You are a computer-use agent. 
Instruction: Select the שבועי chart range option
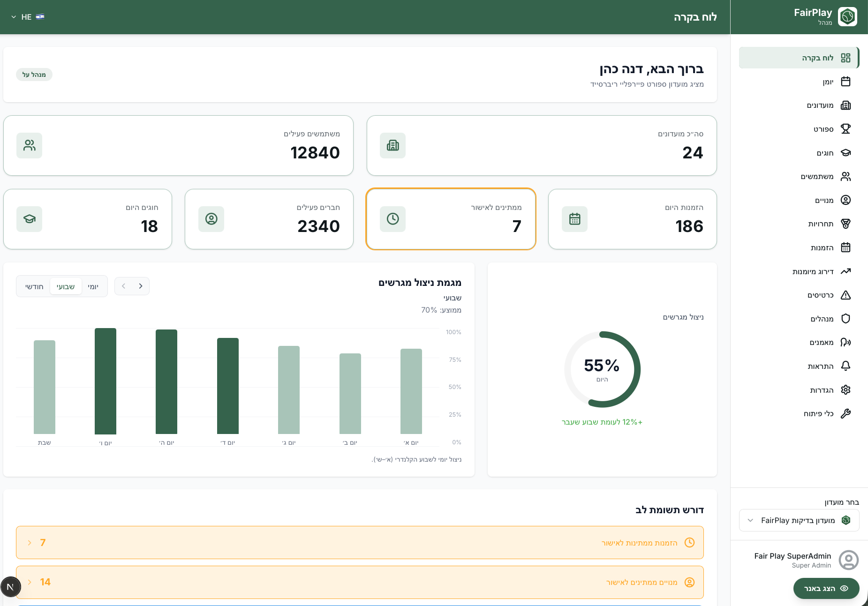click(66, 286)
